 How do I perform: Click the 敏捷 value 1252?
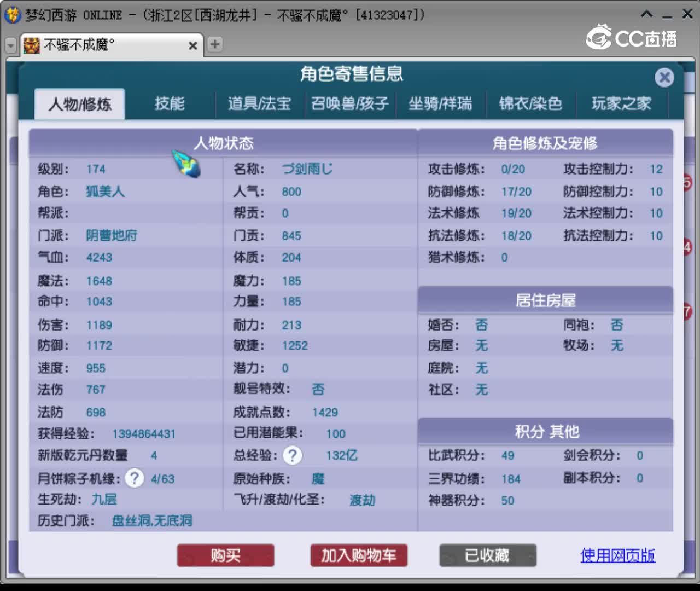click(x=295, y=346)
